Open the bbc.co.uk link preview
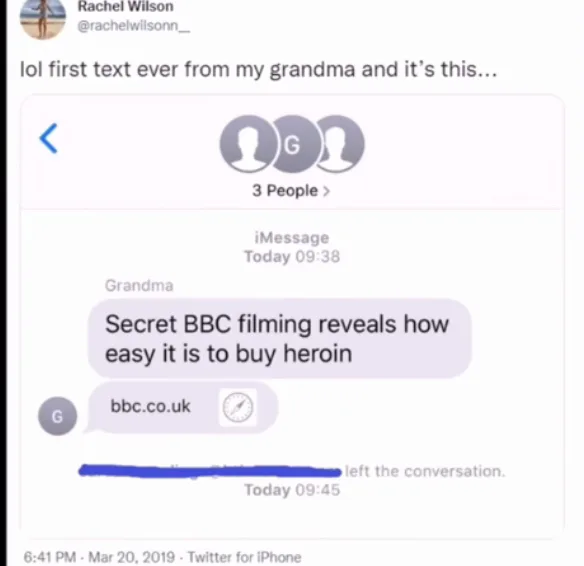This screenshot has height=566, width=584. [x=183, y=407]
